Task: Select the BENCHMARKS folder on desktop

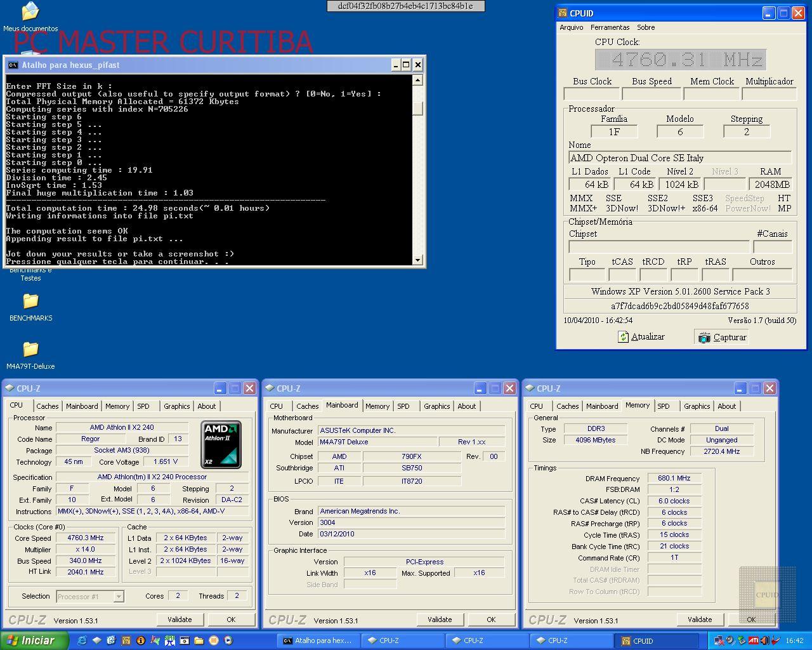Action: 30,306
